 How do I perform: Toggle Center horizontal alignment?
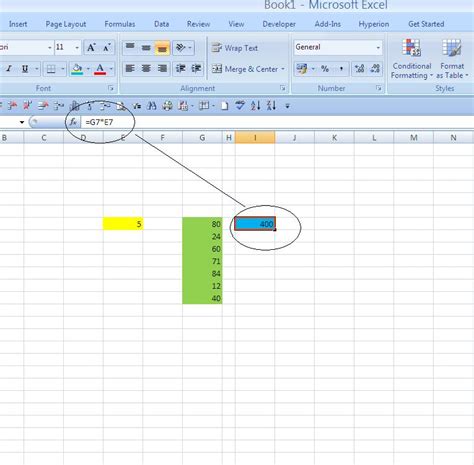(x=146, y=69)
